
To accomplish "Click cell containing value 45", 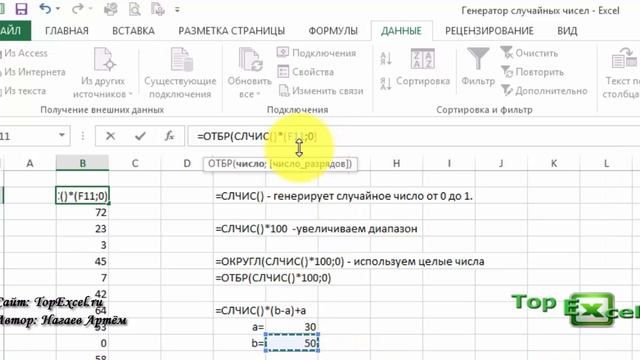I will pos(82,261).
